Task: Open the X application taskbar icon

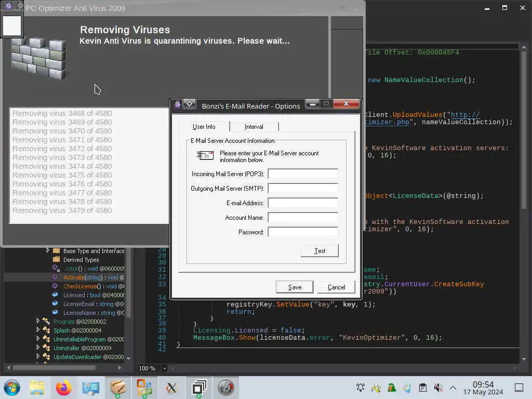Action: tap(171, 388)
